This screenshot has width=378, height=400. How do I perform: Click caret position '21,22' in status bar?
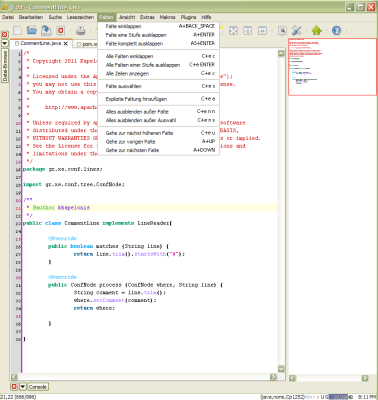pyautogui.click(x=18, y=397)
